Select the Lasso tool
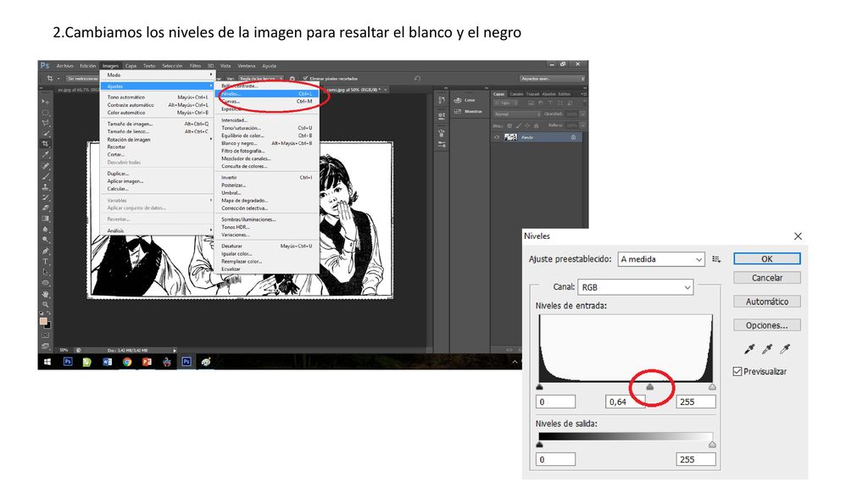The height and width of the screenshot is (488, 868). pos(46,123)
